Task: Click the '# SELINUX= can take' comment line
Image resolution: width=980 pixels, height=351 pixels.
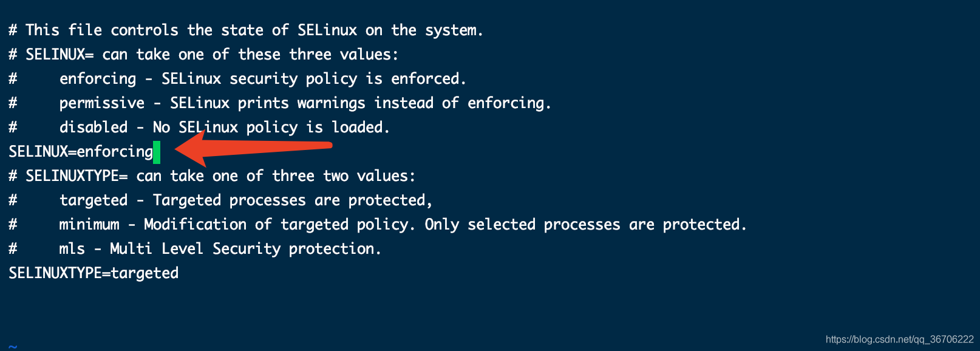Action: click(203, 55)
